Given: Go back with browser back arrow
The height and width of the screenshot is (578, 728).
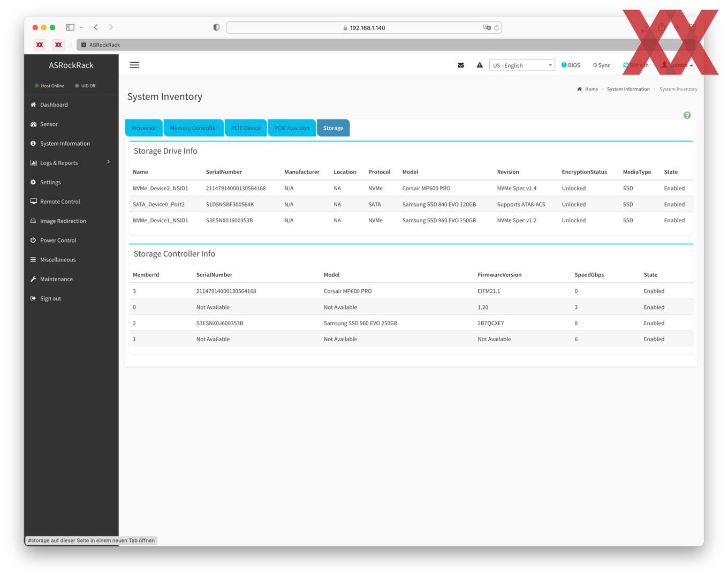Looking at the screenshot, I should (96, 27).
